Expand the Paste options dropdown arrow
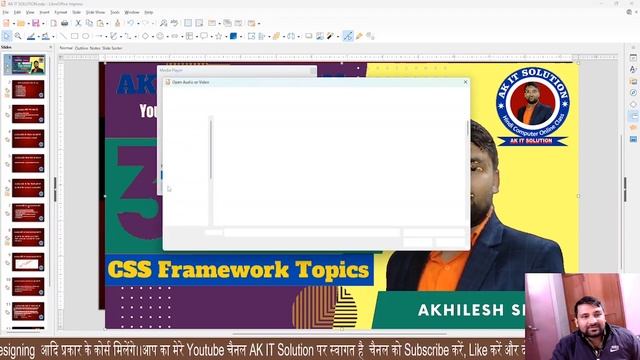The width and height of the screenshot is (640, 360). (107, 24)
